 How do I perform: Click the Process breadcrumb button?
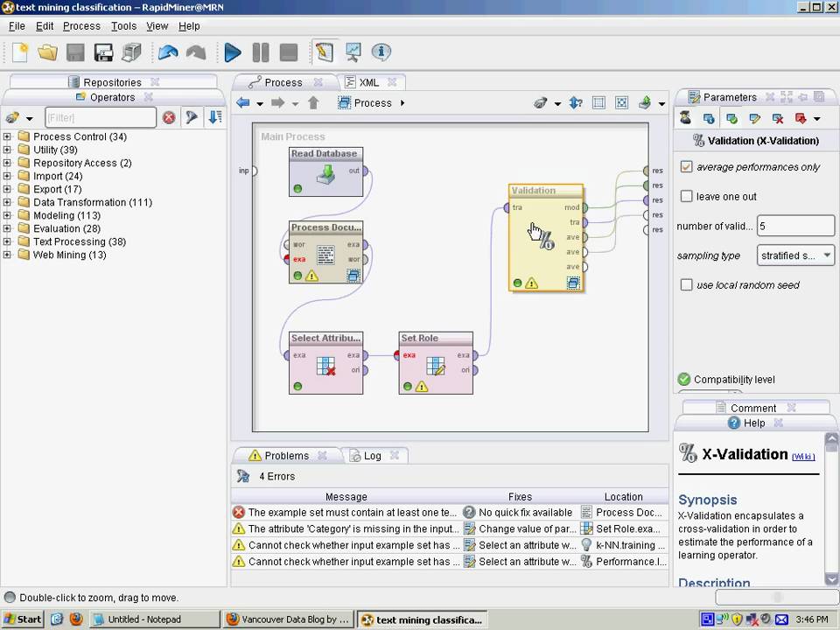(x=366, y=103)
